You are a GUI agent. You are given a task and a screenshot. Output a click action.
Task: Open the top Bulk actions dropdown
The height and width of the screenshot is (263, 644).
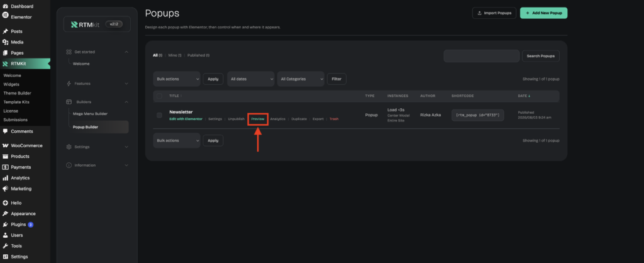tap(177, 79)
